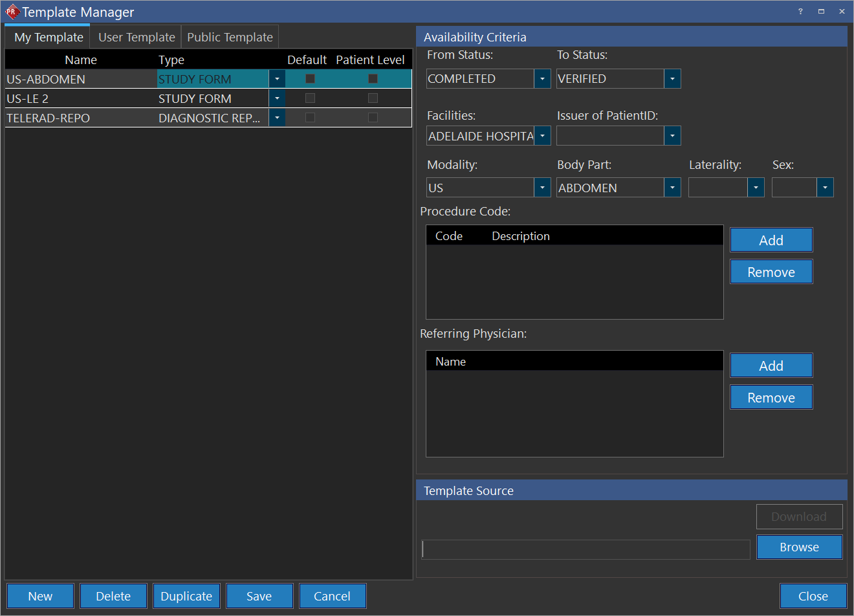Click the Template Manager app icon

pyautogui.click(x=12, y=12)
